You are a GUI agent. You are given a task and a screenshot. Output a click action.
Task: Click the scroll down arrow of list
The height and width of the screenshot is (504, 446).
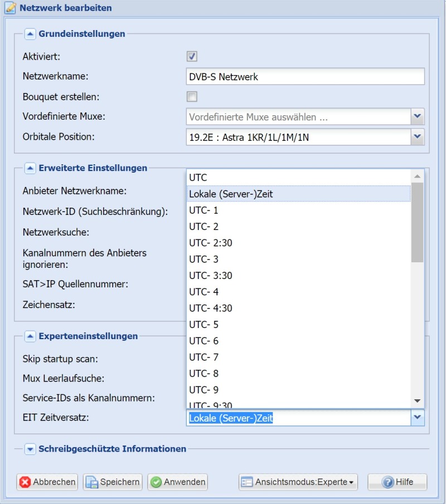[x=418, y=401]
